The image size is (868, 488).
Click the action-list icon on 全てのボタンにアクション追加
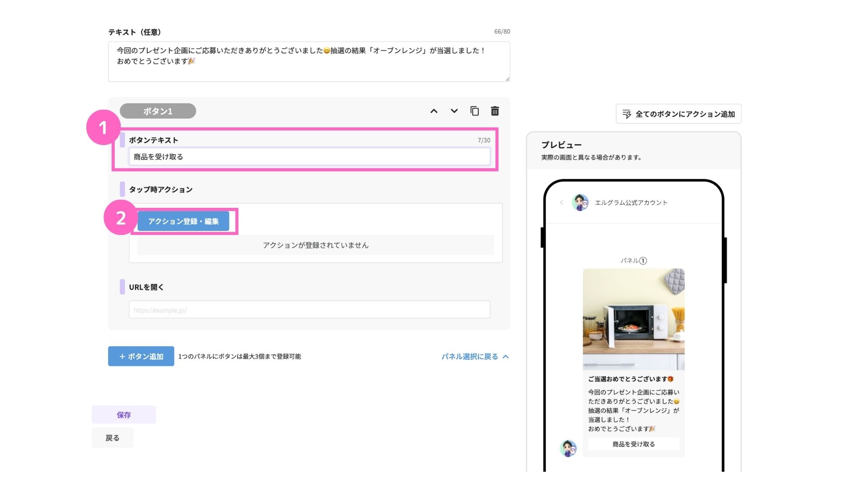[627, 114]
